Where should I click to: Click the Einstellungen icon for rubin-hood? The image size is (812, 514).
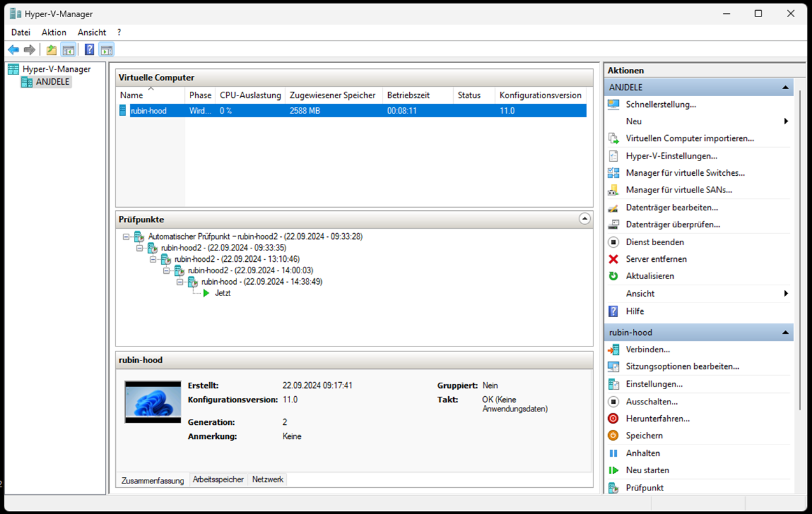(x=613, y=384)
